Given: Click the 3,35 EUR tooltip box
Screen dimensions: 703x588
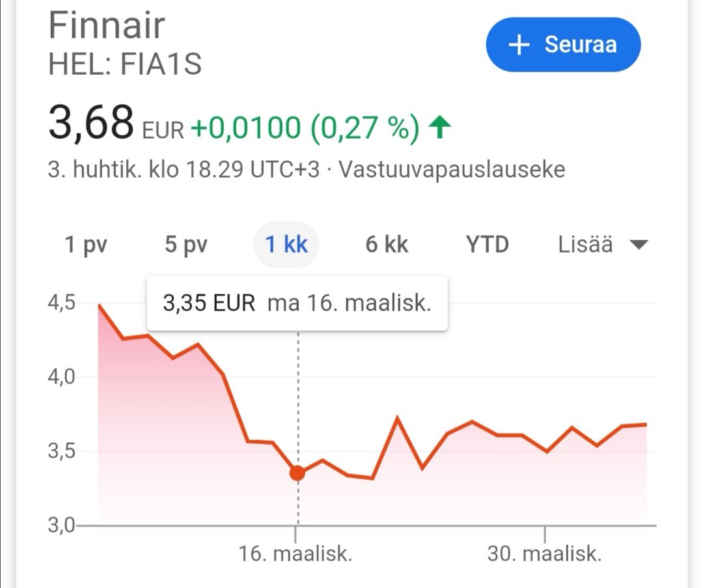Looking at the screenshot, I should tap(297, 303).
